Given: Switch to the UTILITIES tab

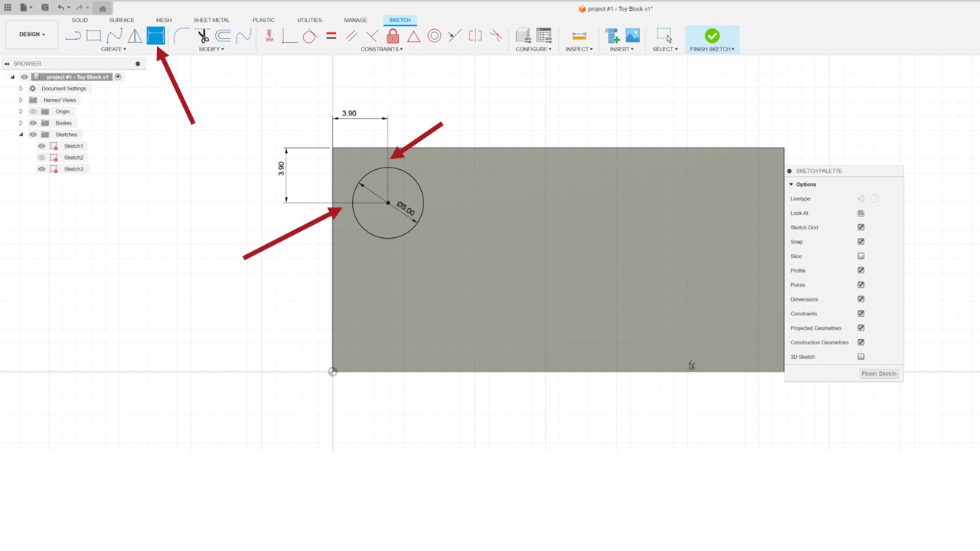Looking at the screenshot, I should (309, 20).
